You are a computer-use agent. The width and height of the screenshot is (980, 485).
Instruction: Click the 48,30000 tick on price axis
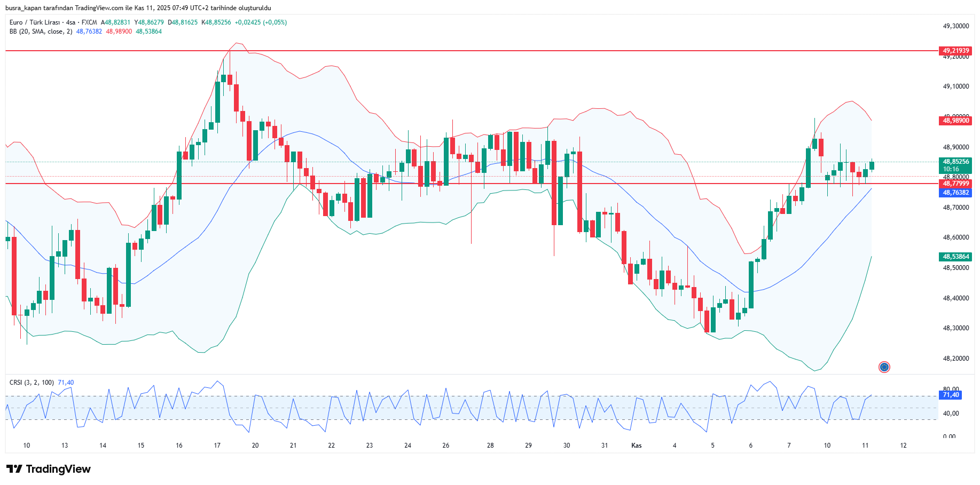pos(955,328)
